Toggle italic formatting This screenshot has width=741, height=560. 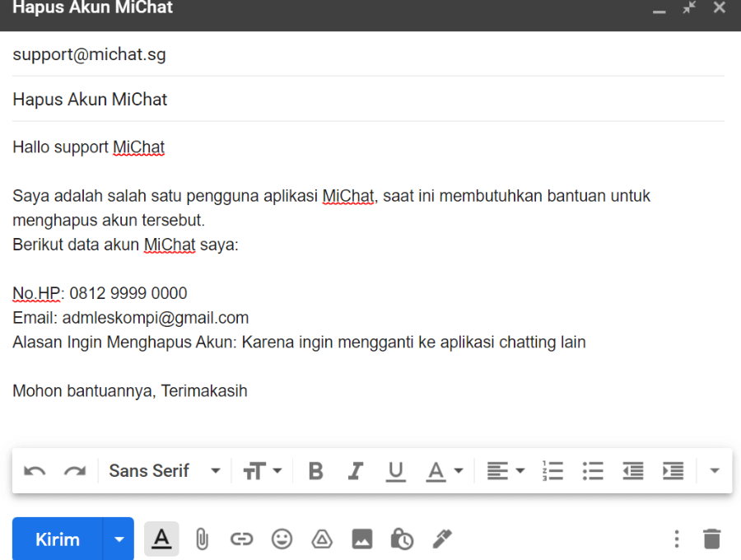coord(356,471)
